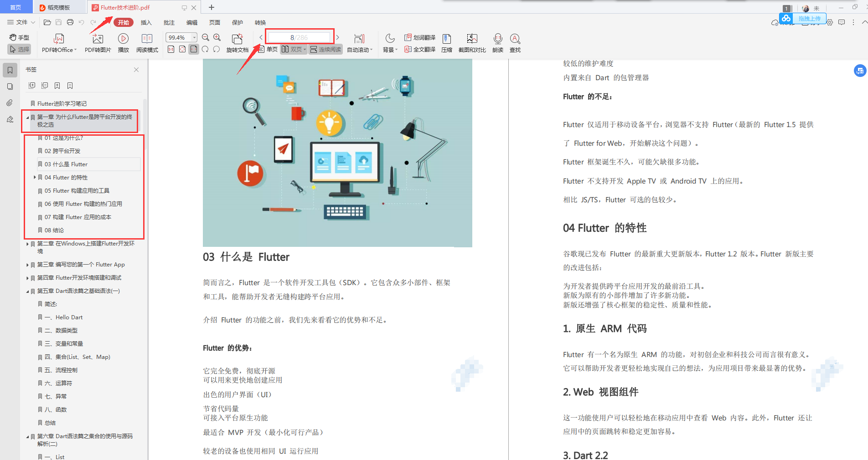Expand the 第三章 Flutter App bookmark
This screenshot has height=460, width=868.
[27, 265]
